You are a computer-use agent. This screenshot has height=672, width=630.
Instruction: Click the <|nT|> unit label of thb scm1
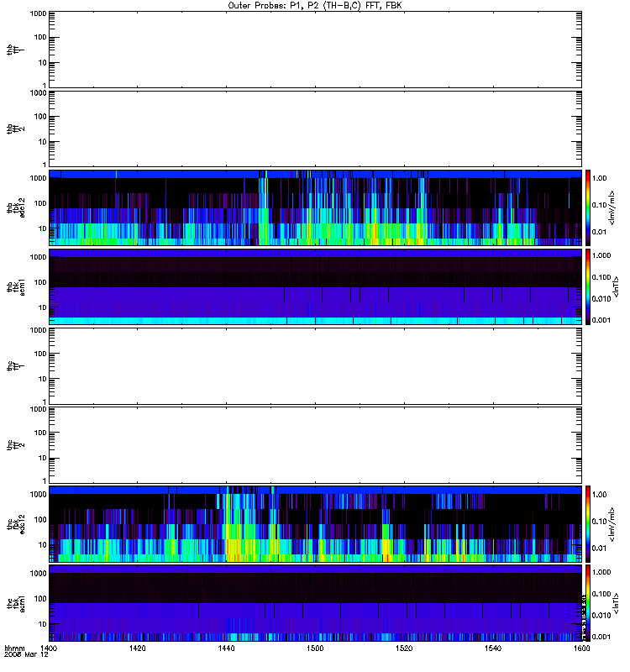click(x=616, y=286)
